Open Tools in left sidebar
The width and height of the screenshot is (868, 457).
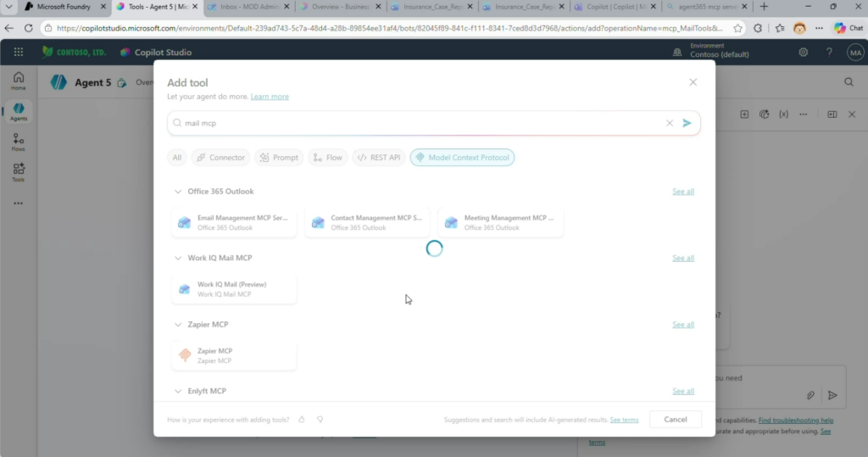click(x=18, y=172)
